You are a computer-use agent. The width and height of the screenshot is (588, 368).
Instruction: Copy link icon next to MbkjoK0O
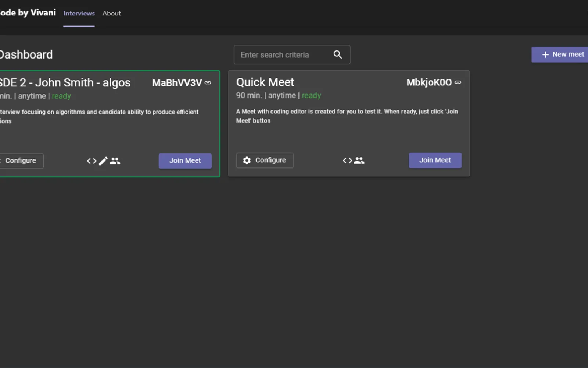pos(458,82)
